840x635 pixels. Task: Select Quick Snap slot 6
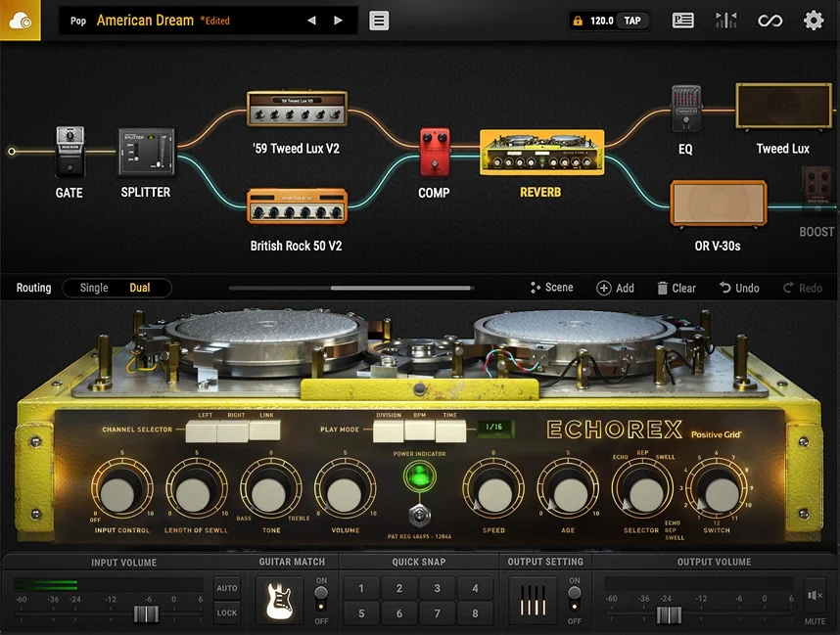pos(399,613)
